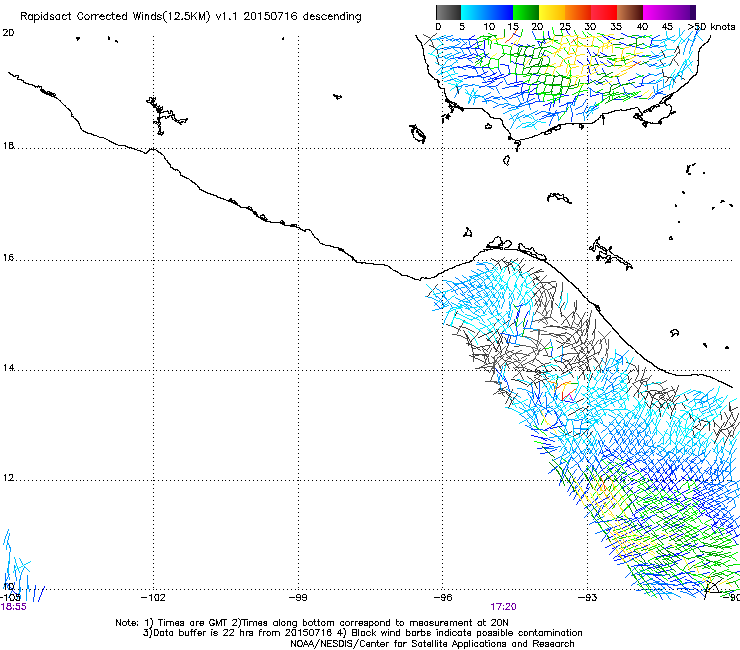
Task: Click the '>50 knots' legend label
Action: (x=711, y=27)
